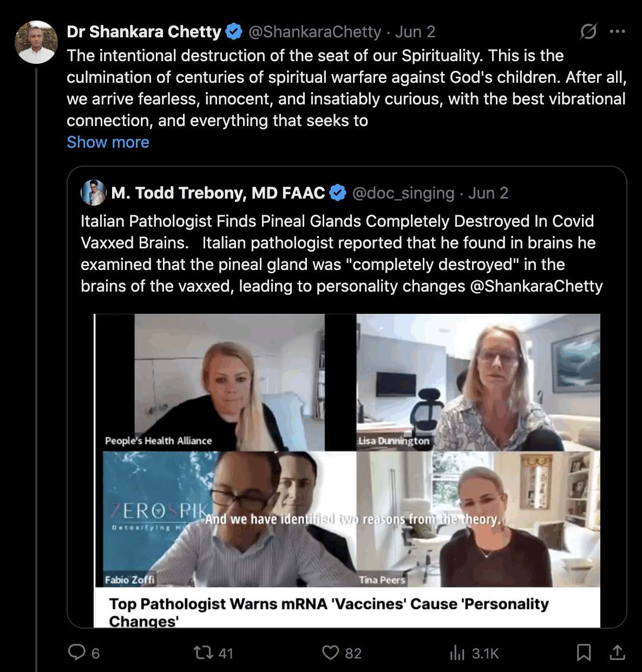Repost this tweet via retweet icon

[204, 653]
